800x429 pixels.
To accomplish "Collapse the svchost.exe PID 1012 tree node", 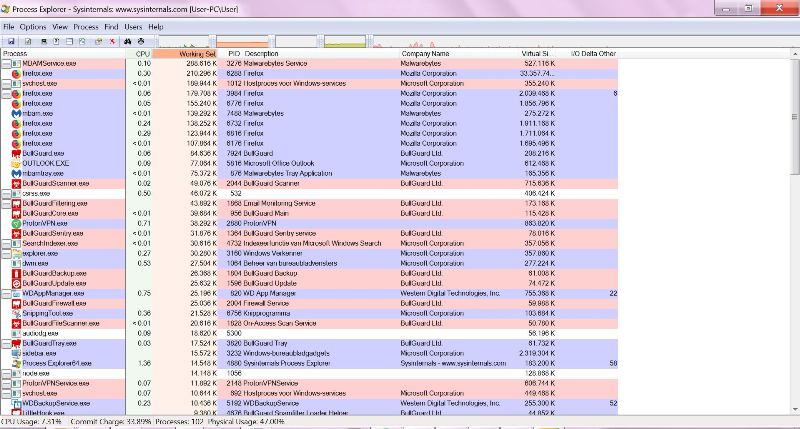I will pyautogui.click(x=6, y=84).
